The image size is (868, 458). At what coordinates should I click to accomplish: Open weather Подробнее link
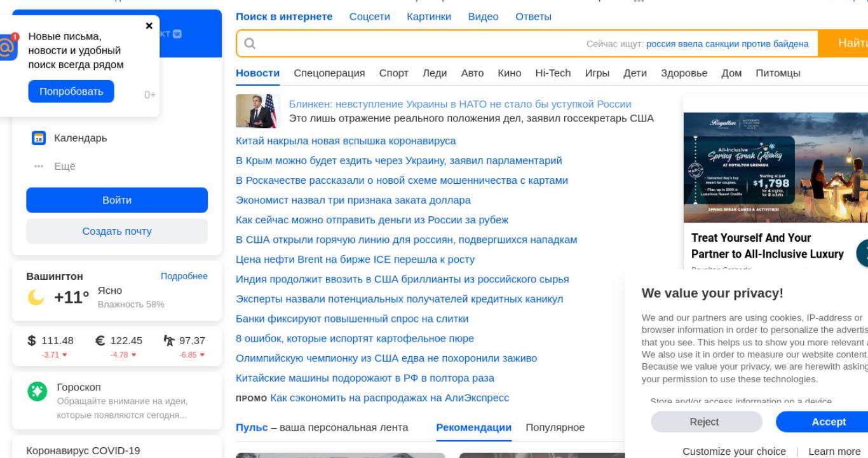tap(184, 276)
